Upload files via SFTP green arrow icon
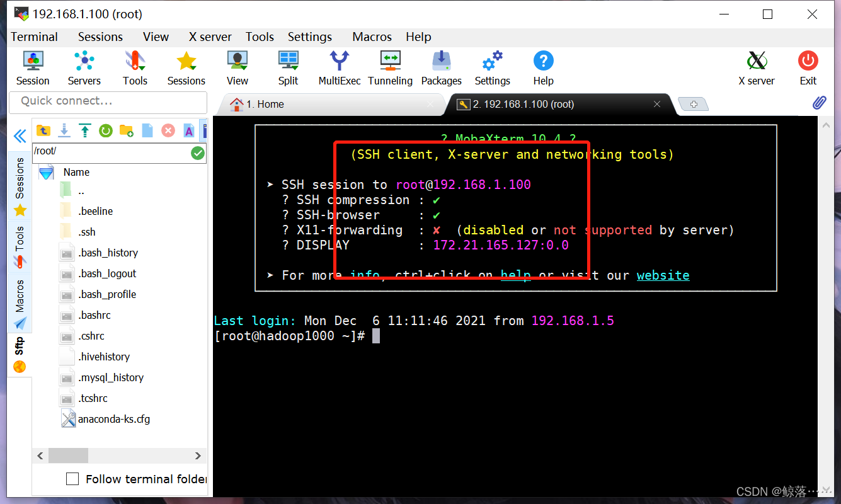 point(84,130)
